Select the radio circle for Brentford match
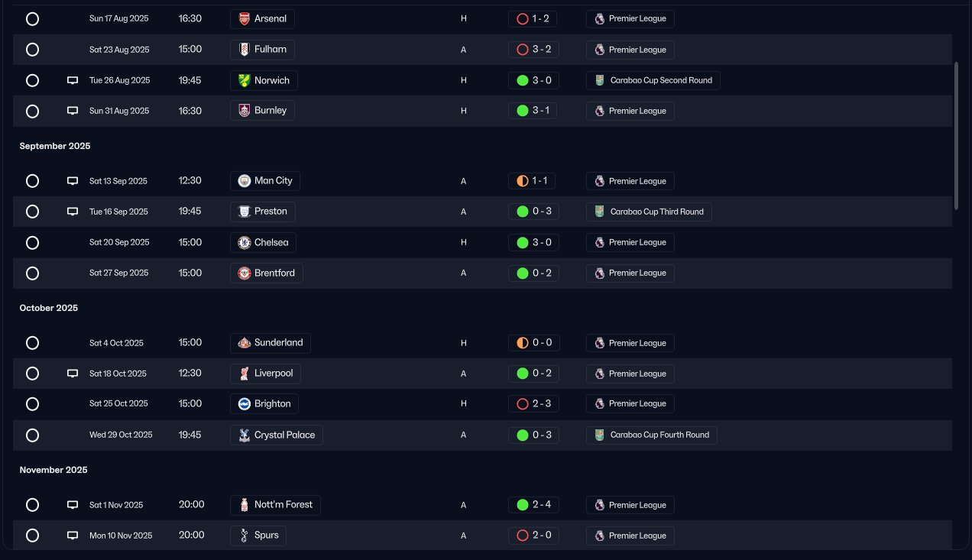The height and width of the screenshot is (560, 972). coord(32,273)
